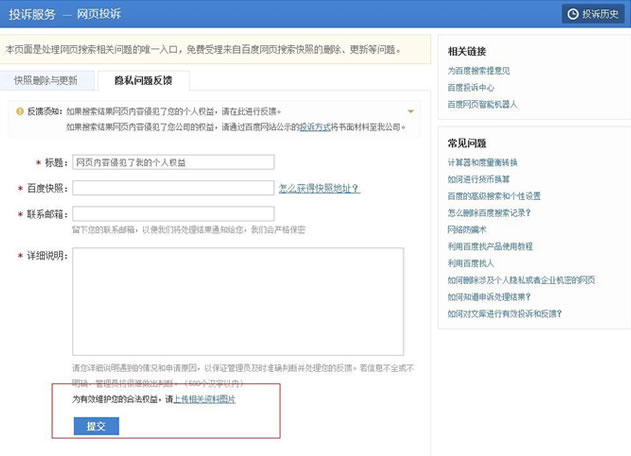
Task: Open the 怎么获得快照地址 help link
Action: click(319, 188)
